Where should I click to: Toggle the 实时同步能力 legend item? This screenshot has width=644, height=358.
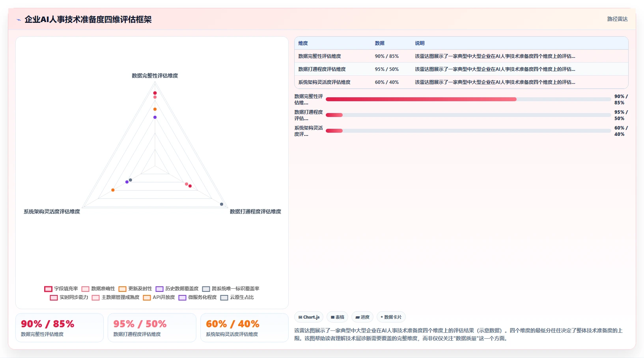point(69,297)
